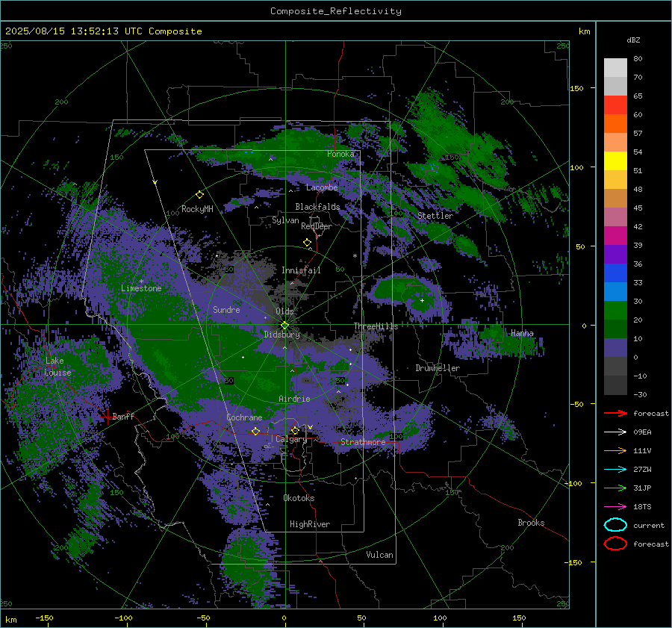Click the Brooks label
Screen dimensions: 672x628
tap(531, 523)
